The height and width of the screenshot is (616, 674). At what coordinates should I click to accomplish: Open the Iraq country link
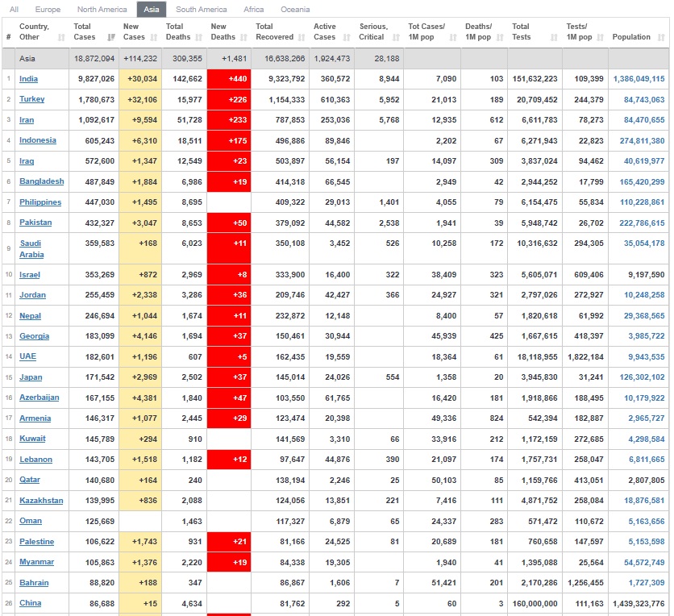point(27,161)
